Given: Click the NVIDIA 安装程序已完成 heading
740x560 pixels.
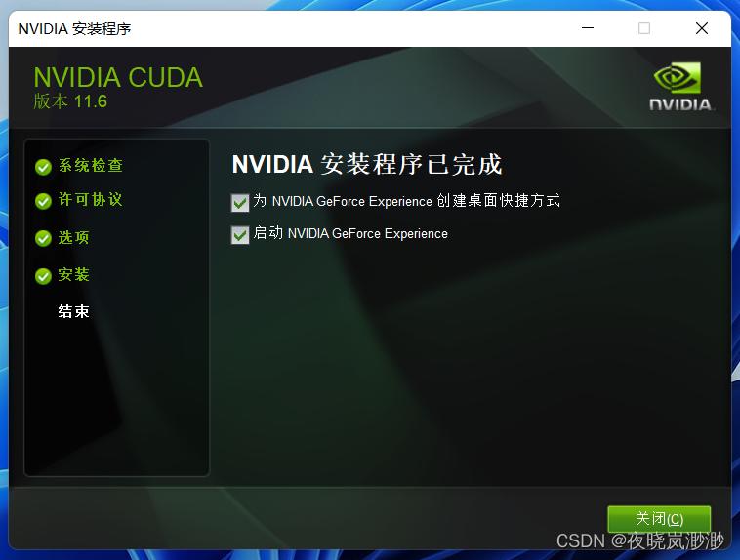Looking at the screenshot, I should pos(367,164).
